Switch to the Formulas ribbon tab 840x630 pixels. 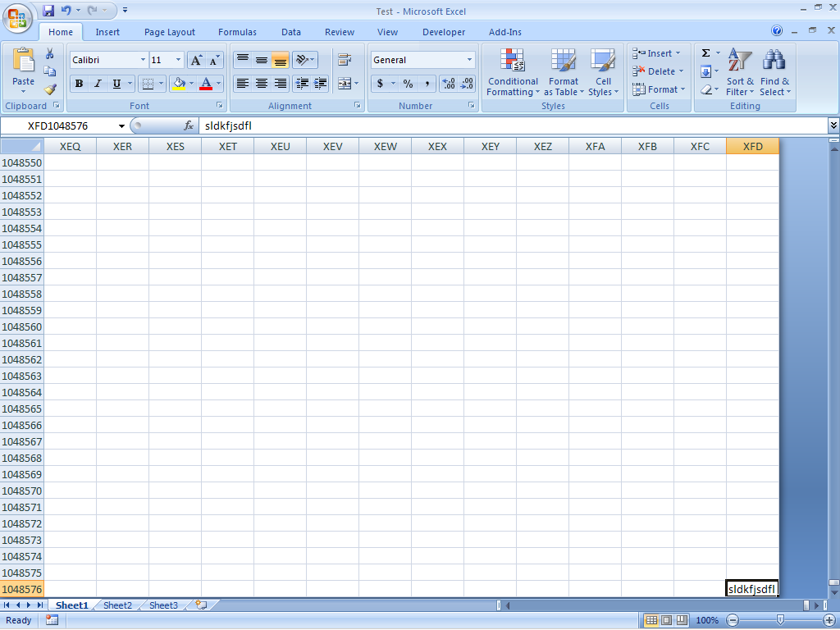(x=237, y=32)
